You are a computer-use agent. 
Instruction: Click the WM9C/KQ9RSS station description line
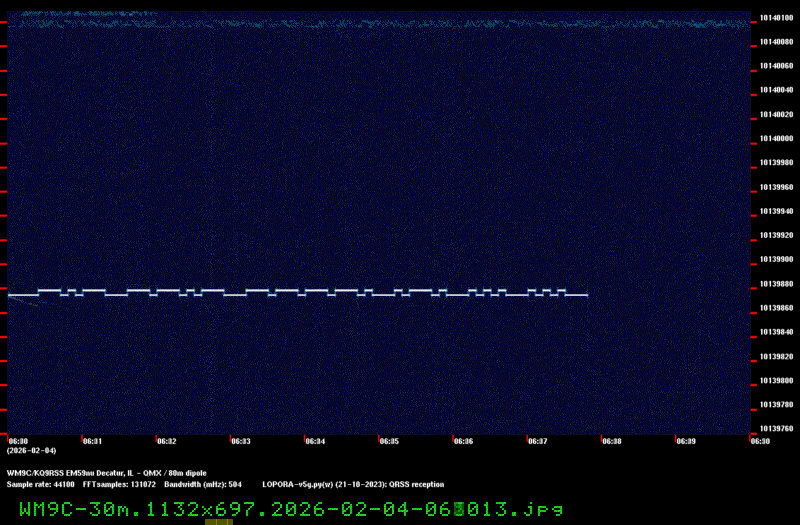click(107, 473)
